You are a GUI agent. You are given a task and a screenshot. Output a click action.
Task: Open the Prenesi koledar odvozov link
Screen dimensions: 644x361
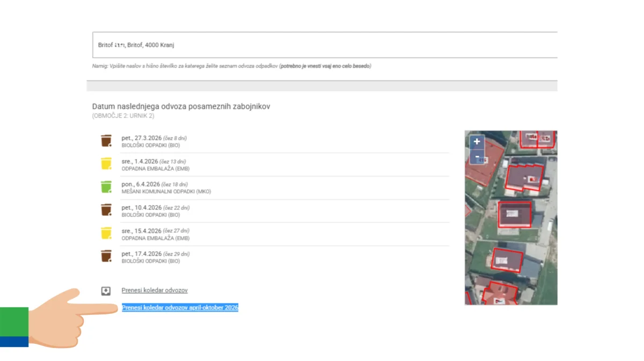pos(155,291)
